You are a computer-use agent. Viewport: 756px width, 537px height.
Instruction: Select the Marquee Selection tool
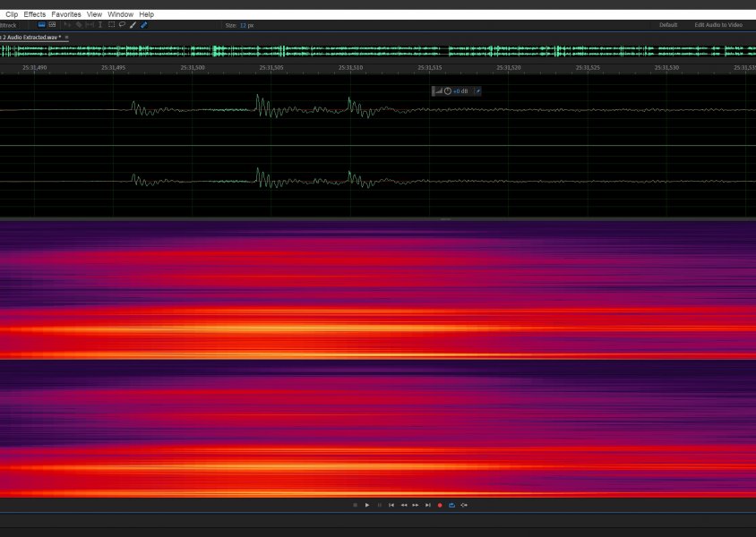click(109, 25)
